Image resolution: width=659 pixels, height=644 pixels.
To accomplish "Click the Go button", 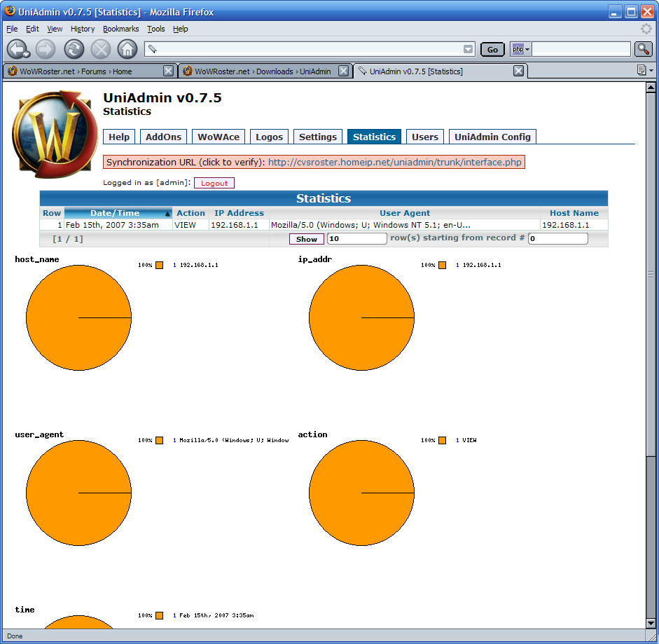I will 492,50.
